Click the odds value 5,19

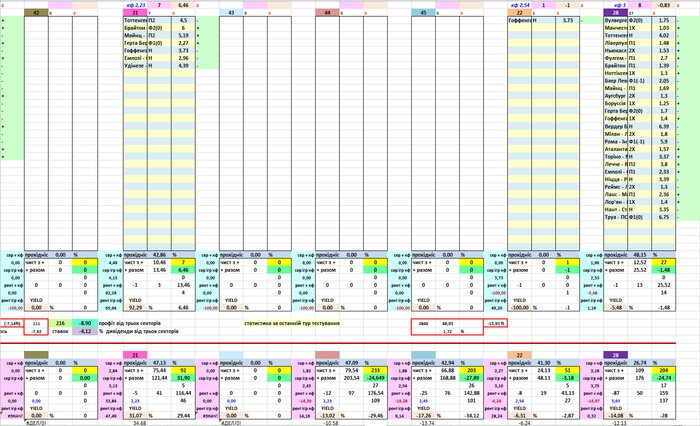click(183, 35)
